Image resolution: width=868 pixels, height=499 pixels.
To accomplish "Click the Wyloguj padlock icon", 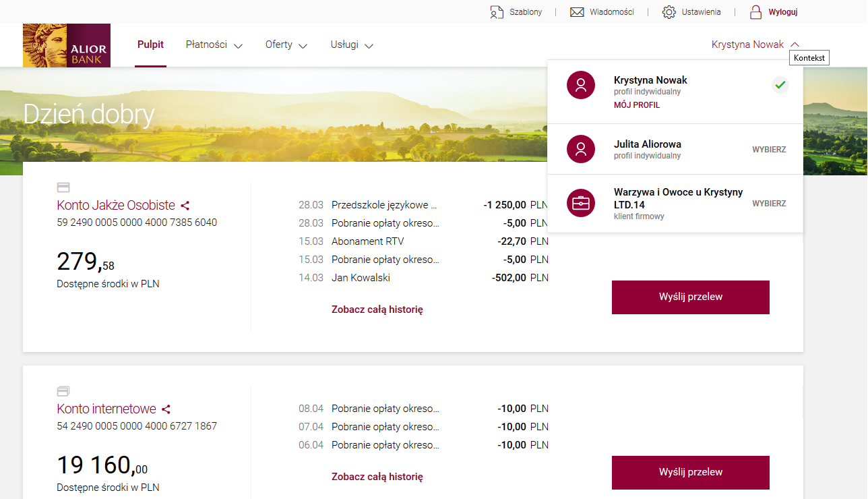I will point(756,12).
